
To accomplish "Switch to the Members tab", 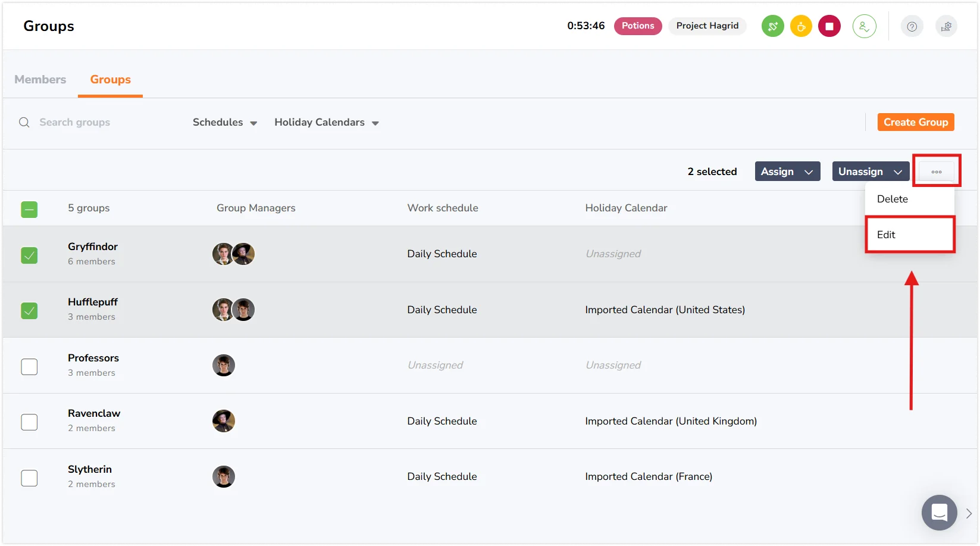I will [40, 79].
